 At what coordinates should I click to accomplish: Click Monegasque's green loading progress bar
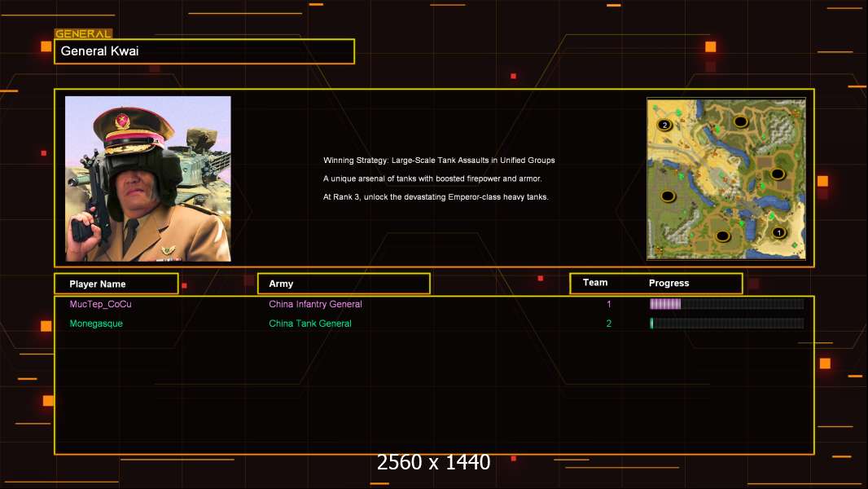727,324
